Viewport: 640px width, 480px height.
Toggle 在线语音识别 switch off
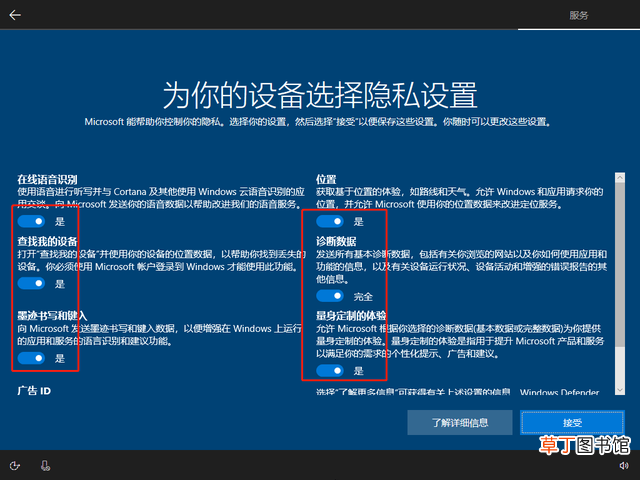[x=31, y=221]
